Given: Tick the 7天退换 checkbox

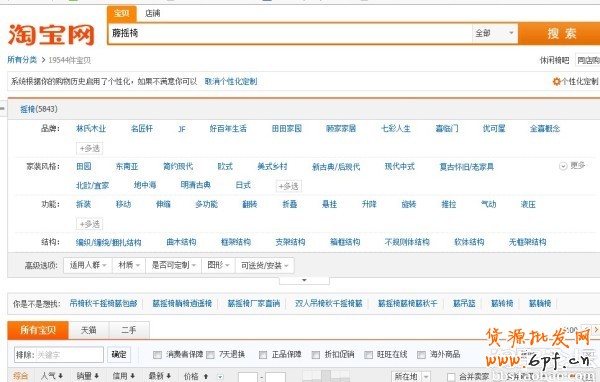Looking at the screenshot, I should 210,355.
